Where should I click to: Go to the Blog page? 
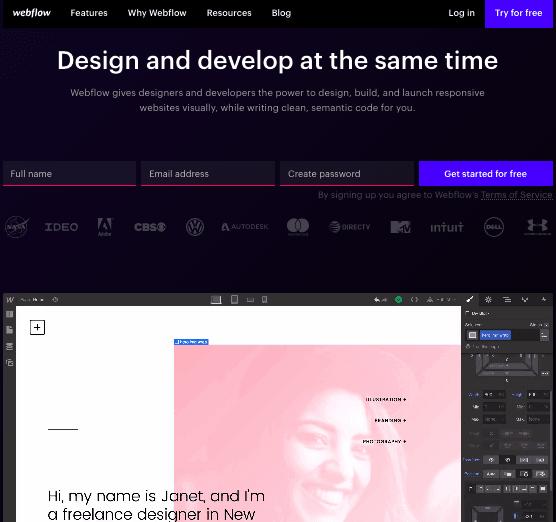[281, 13]
